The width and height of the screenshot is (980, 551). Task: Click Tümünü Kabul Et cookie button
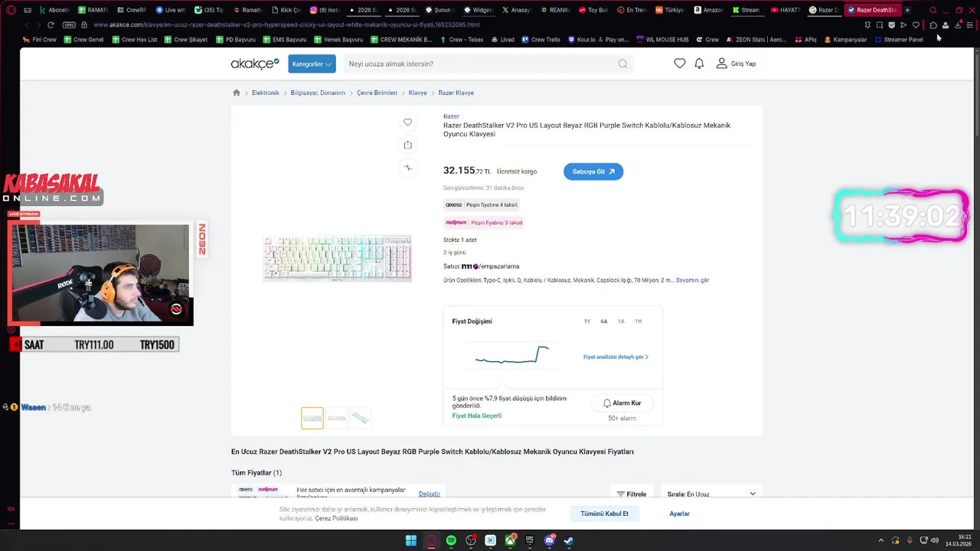(604, 514)
